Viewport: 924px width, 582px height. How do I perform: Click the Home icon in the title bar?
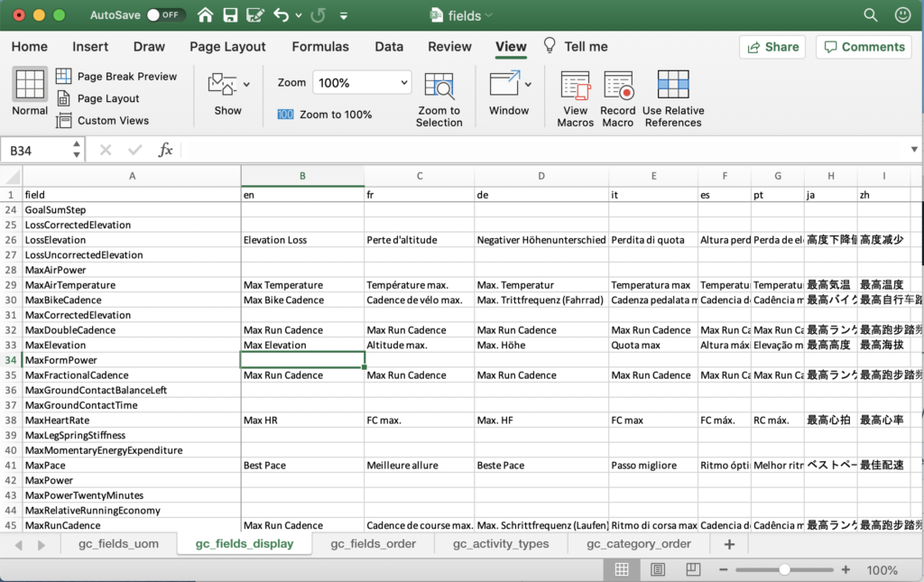(205, 15)
